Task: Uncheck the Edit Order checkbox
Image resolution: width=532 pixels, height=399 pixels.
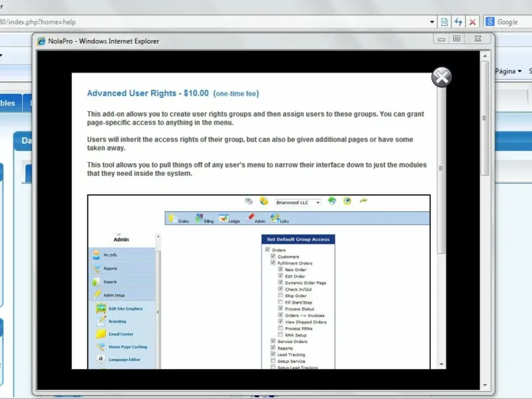Action: (281, 276)
